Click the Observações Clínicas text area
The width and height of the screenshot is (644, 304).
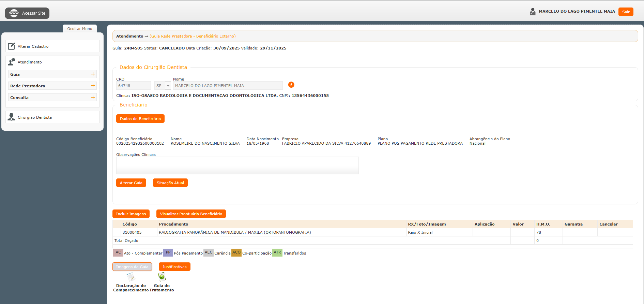pos(237,165)
